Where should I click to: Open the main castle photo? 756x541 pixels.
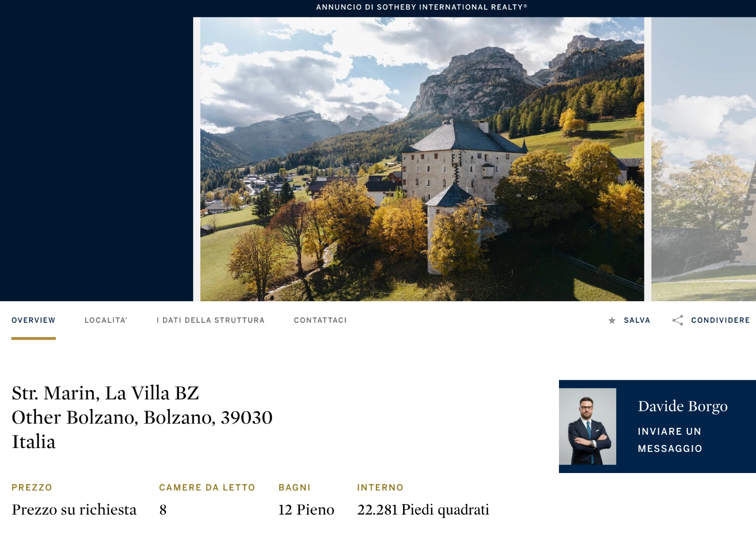422,159
